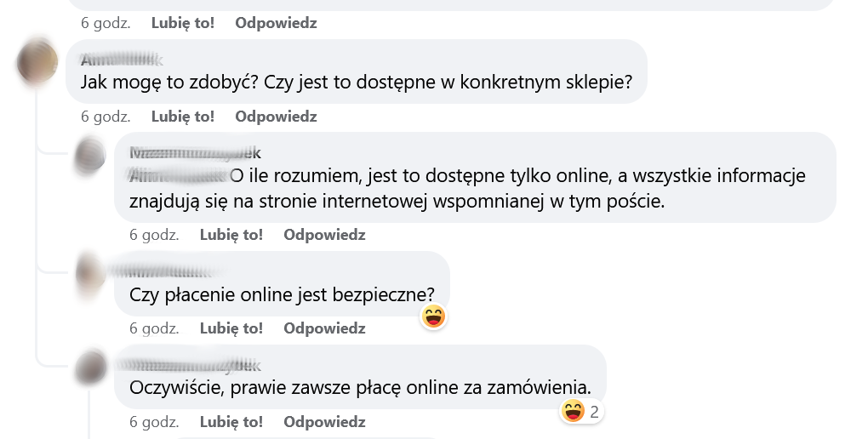
Task: Like the 'O ile rozumiem' reply
Action: (x=231, y=235)
